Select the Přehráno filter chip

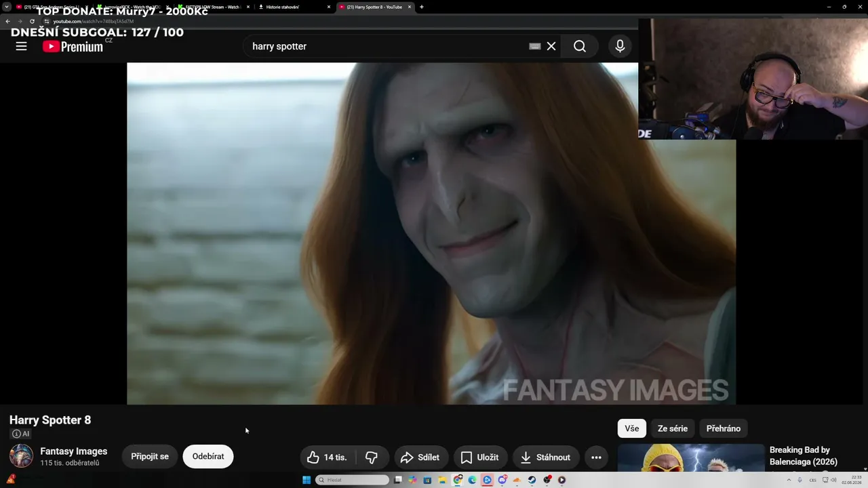click(724, 428)
